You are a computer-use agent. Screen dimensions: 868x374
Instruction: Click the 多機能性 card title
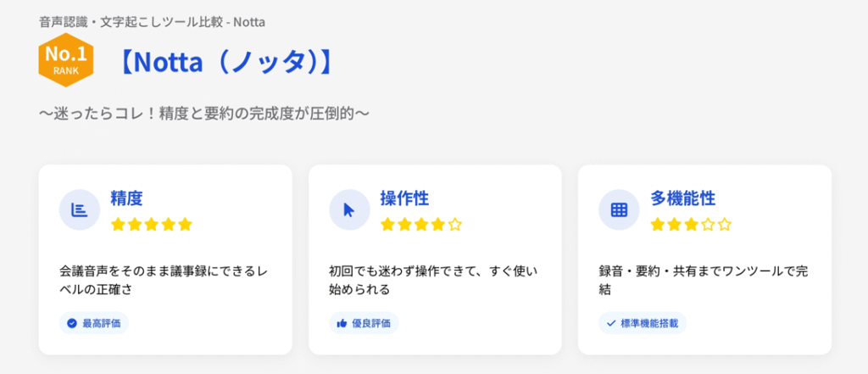682,198
